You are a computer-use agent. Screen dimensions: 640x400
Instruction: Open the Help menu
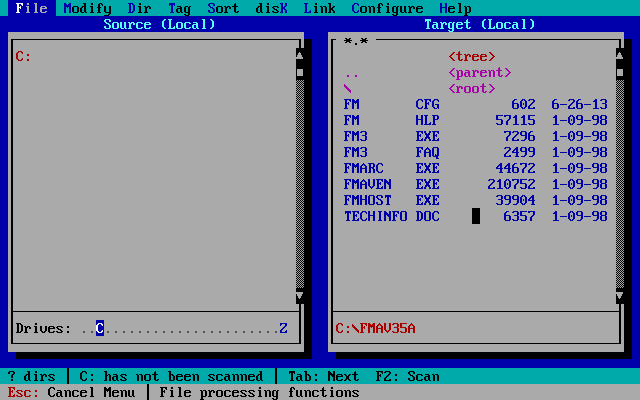pyautogui.click(x=456, y=8)
